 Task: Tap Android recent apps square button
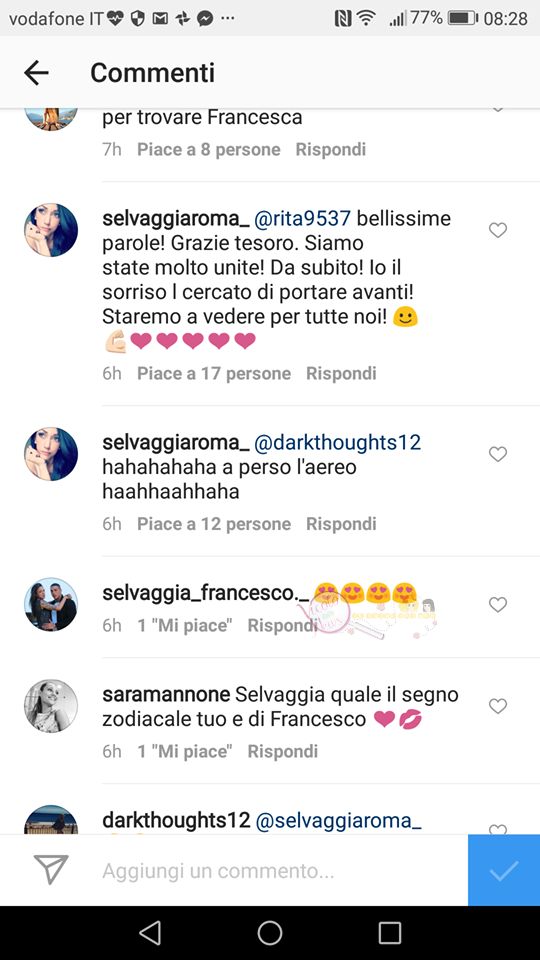coord(390,933)
